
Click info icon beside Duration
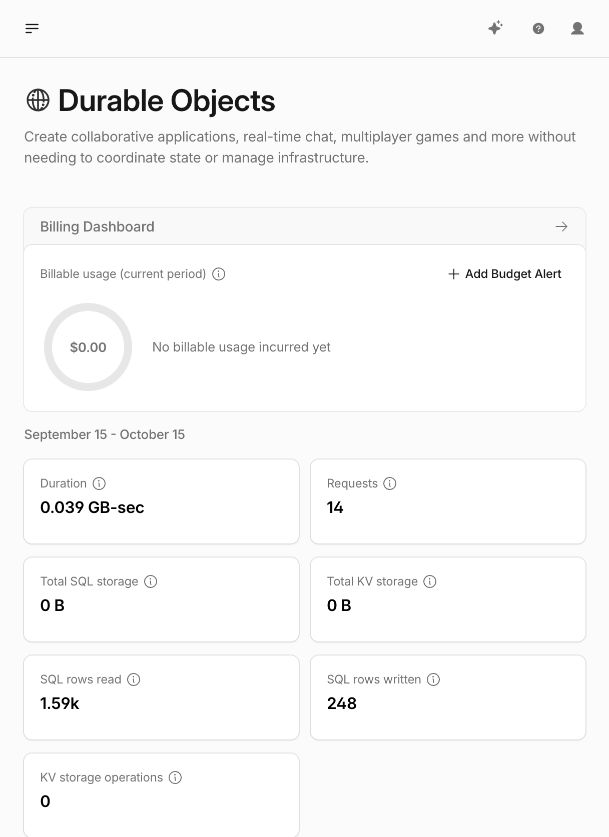(99, 483)
